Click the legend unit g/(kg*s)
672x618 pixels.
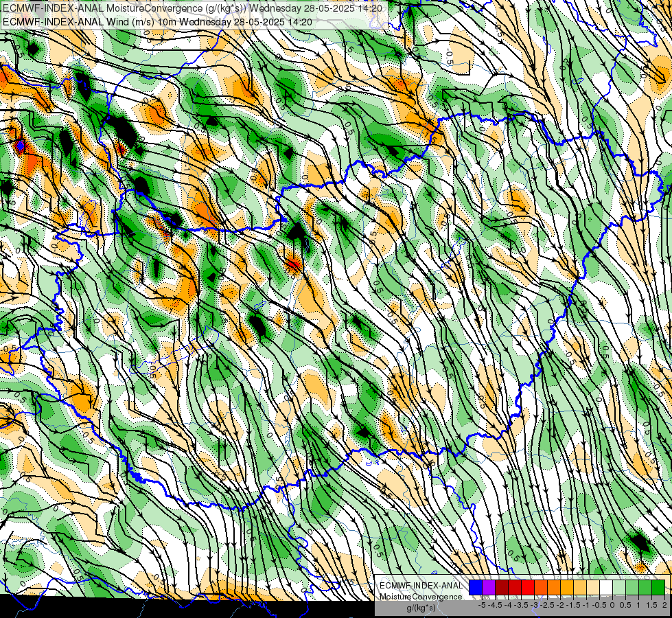[421, 608]
